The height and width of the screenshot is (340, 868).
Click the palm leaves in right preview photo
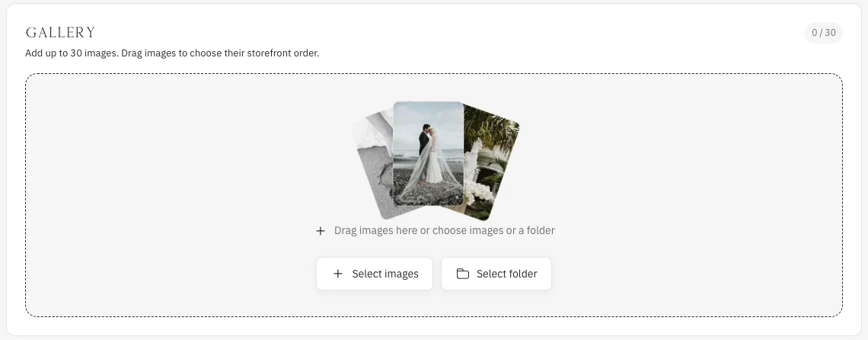(493, 125)
